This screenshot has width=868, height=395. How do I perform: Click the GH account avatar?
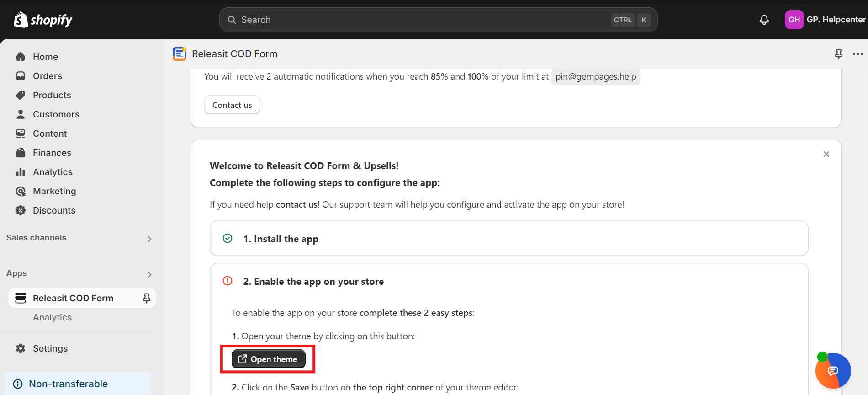pyautogui.click(x=794, y=20)
